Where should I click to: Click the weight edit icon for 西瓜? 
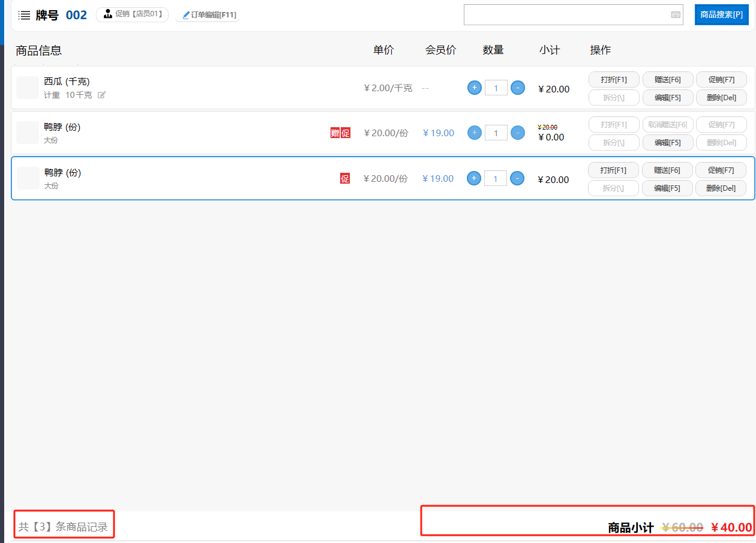[102, 95]
